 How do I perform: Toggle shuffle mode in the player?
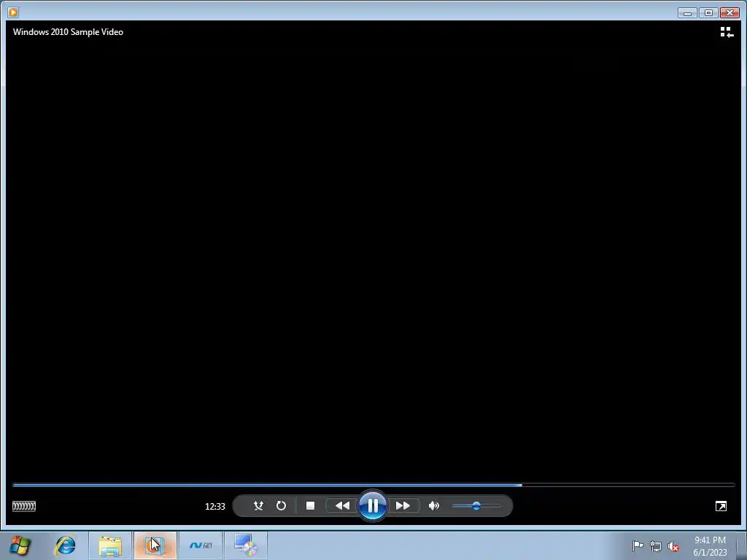pyautogui.click(x=258, y=506)
